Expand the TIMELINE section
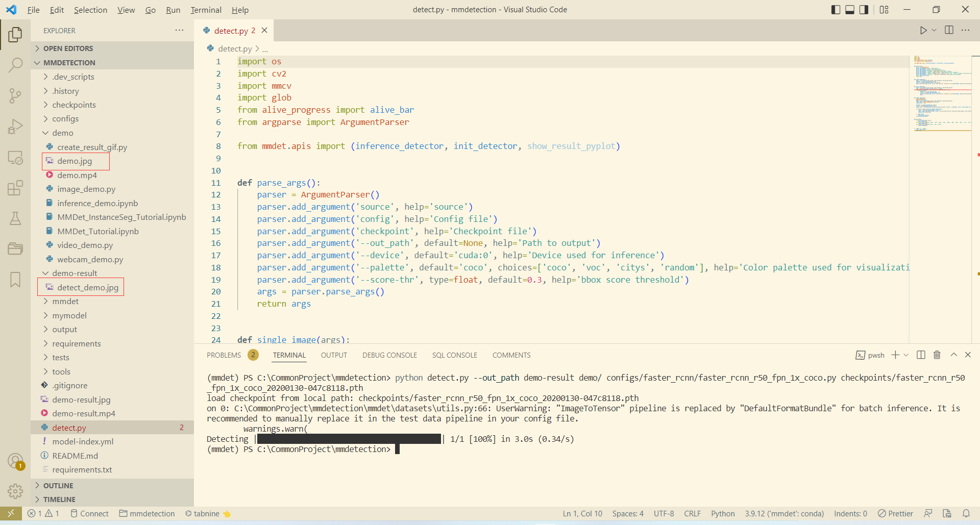Screen dimensions: 980x525 click(112, 499)
